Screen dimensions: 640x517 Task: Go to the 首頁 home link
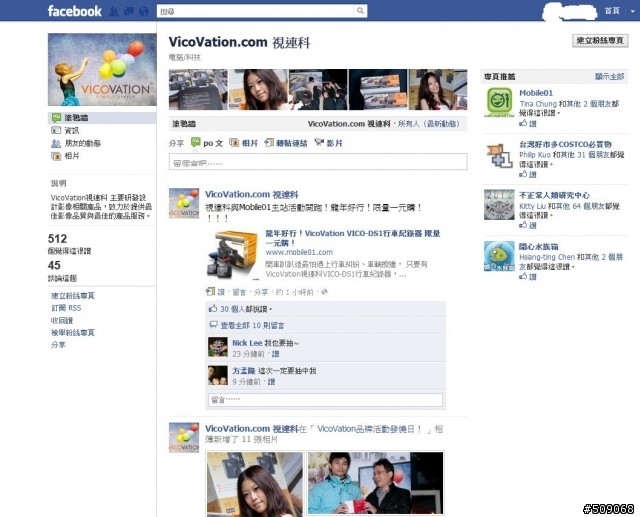pos(612,11)
